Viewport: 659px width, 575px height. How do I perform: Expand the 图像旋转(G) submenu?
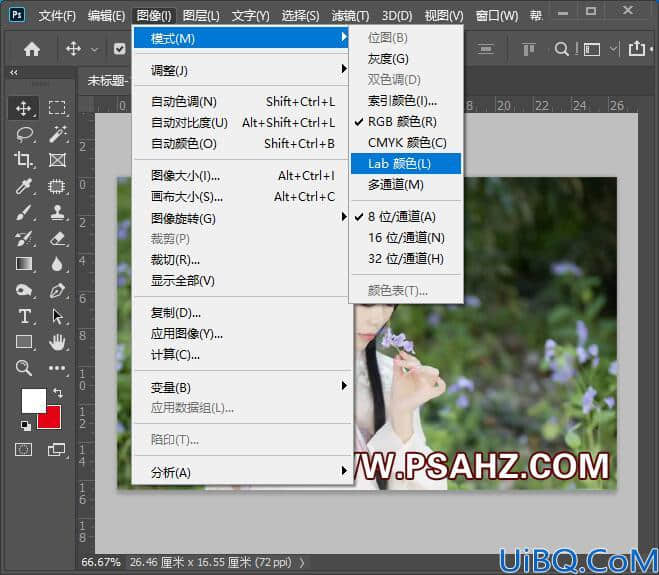[x=241, y=218]
